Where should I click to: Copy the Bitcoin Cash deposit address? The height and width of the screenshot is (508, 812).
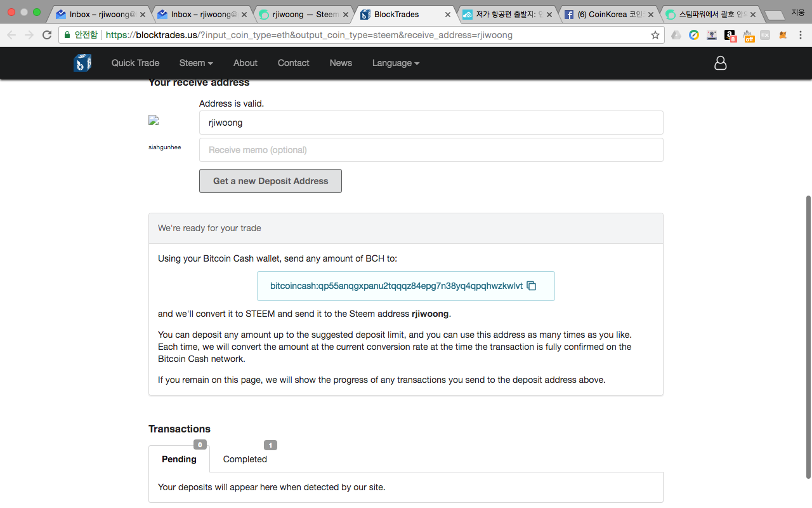pyautogui.click(x=532, y=286)
